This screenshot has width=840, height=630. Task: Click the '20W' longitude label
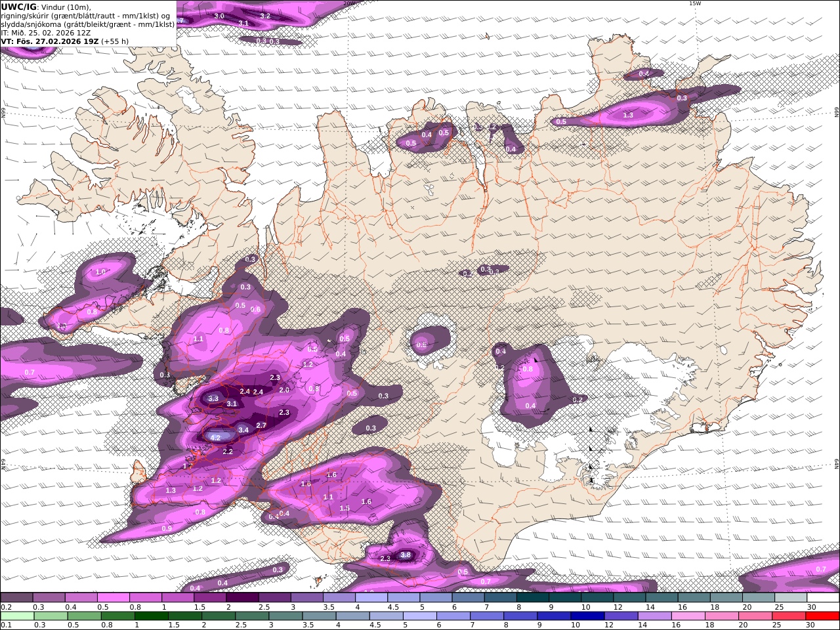349,3
